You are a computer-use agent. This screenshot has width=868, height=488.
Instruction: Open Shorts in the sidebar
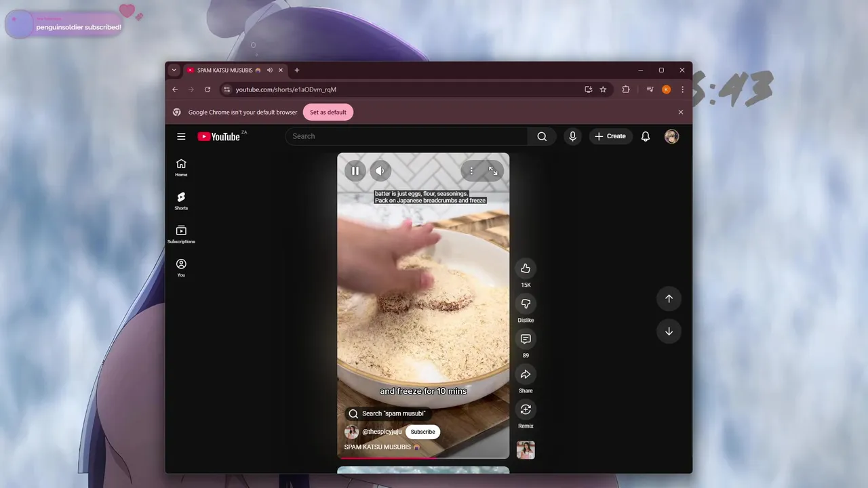click(181, 201)
